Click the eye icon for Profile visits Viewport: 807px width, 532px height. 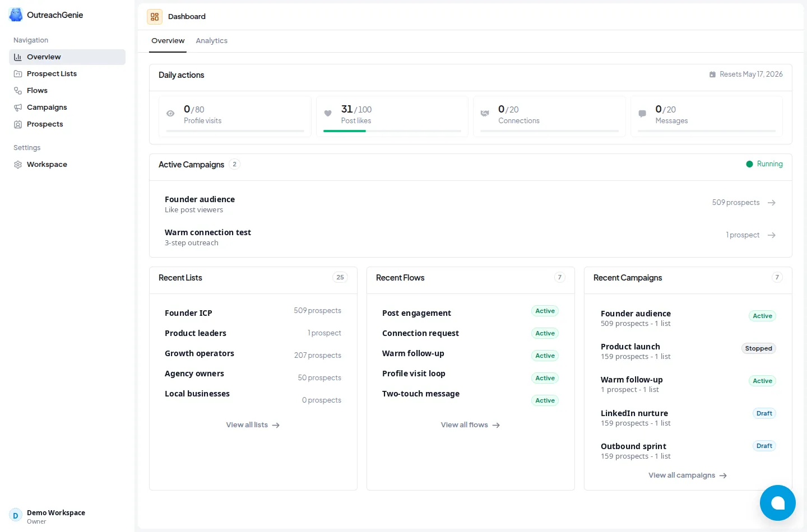(170, 114)
